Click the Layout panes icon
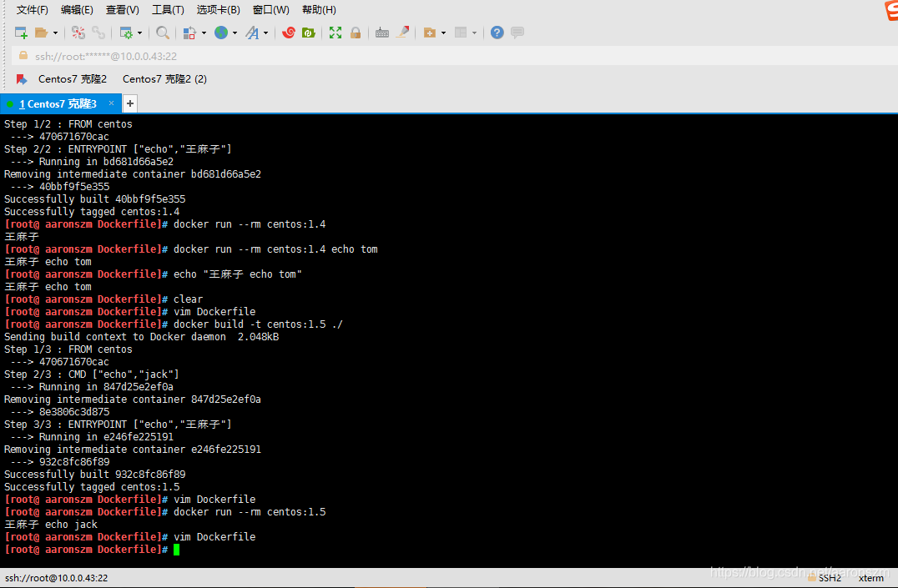Image resolution: width=898 pixels, height=588 pixels. coord(461,33)
